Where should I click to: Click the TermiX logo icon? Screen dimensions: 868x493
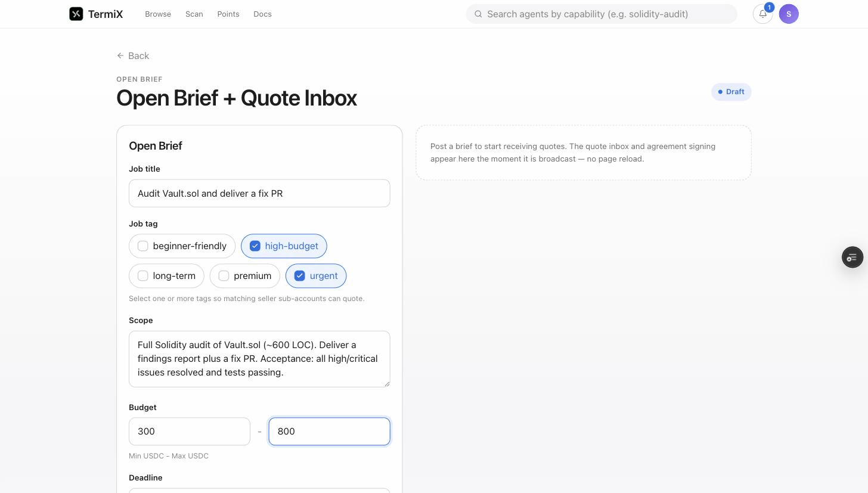[x=76, y=14]
